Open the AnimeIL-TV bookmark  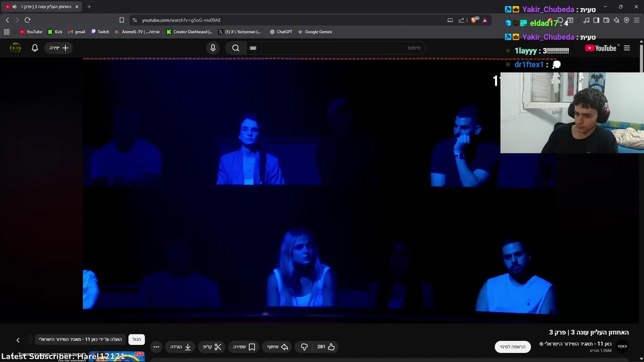pyautogui.click(x=137, y=32)
